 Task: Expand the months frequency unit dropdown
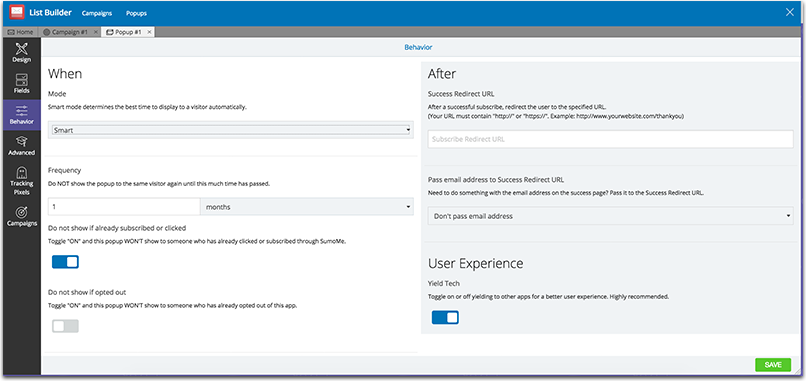tap(307, 207)
